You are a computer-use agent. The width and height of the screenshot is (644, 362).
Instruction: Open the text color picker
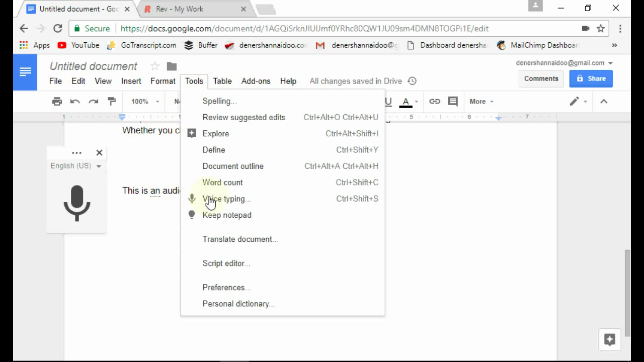tap(409, 102)
